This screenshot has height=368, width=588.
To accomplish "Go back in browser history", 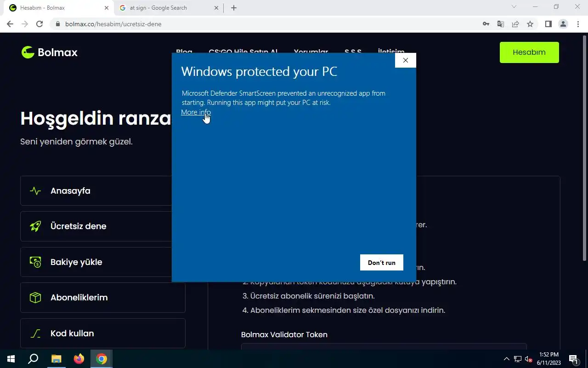I will (x=10, y=24).
